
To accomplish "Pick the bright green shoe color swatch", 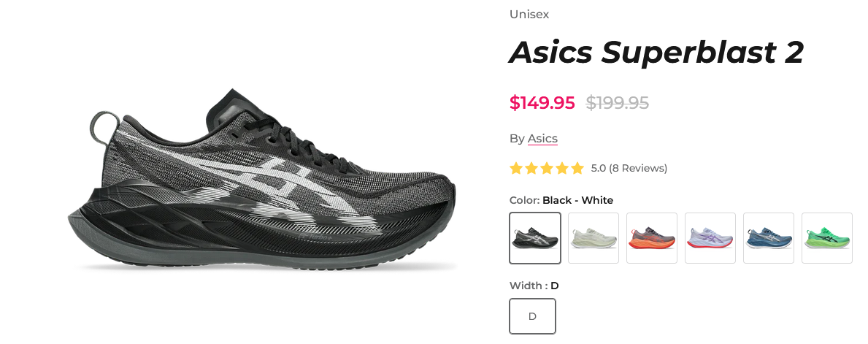I will point(827,238).
